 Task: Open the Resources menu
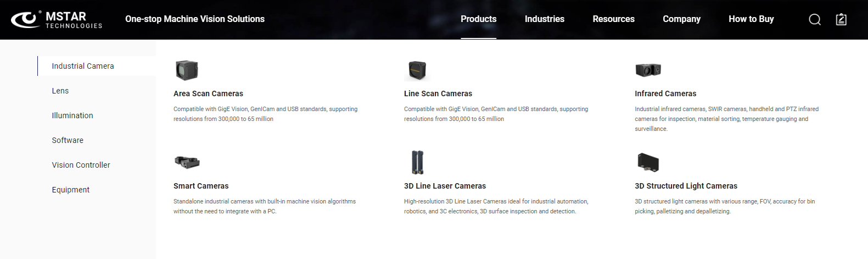pyautogui.click(x=613, y=19)
